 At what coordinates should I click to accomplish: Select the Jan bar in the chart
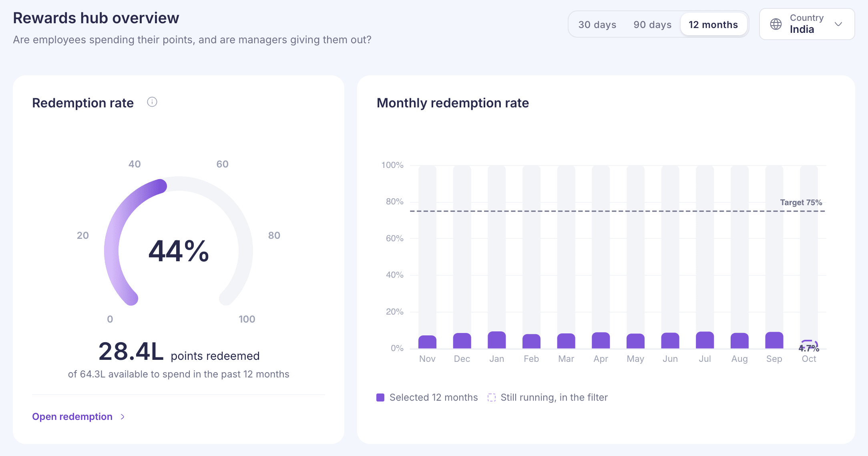497,340
